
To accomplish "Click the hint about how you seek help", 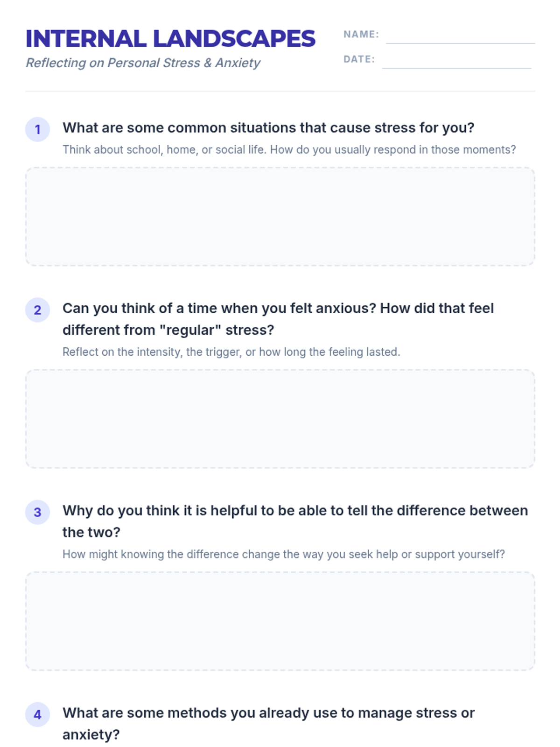I will [x=284, y=554].
